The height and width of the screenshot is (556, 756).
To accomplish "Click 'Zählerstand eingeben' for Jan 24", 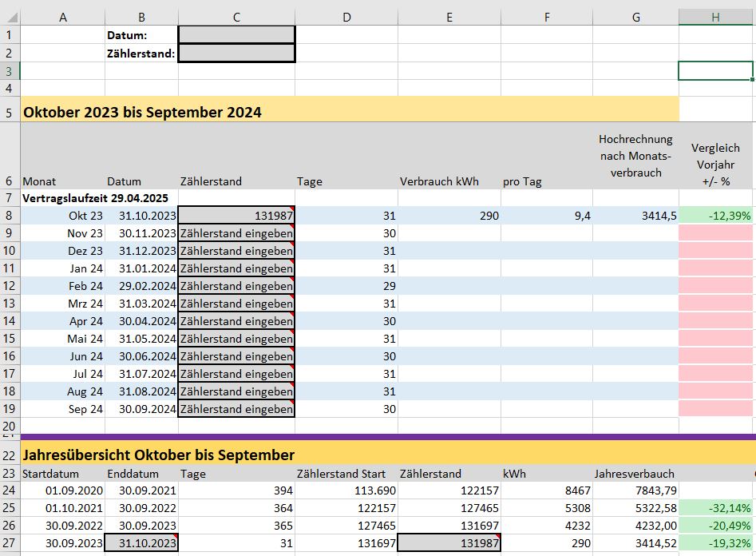I will 237,268.
